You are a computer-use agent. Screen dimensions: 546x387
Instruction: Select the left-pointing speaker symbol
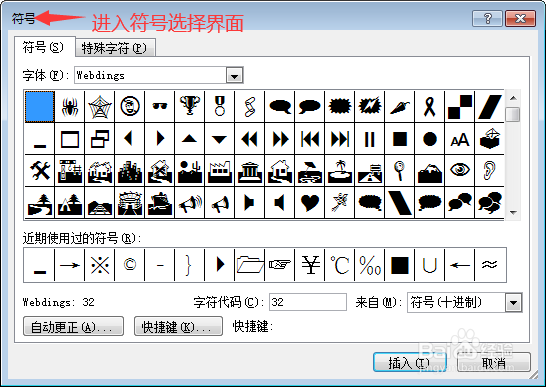(279, 202)
